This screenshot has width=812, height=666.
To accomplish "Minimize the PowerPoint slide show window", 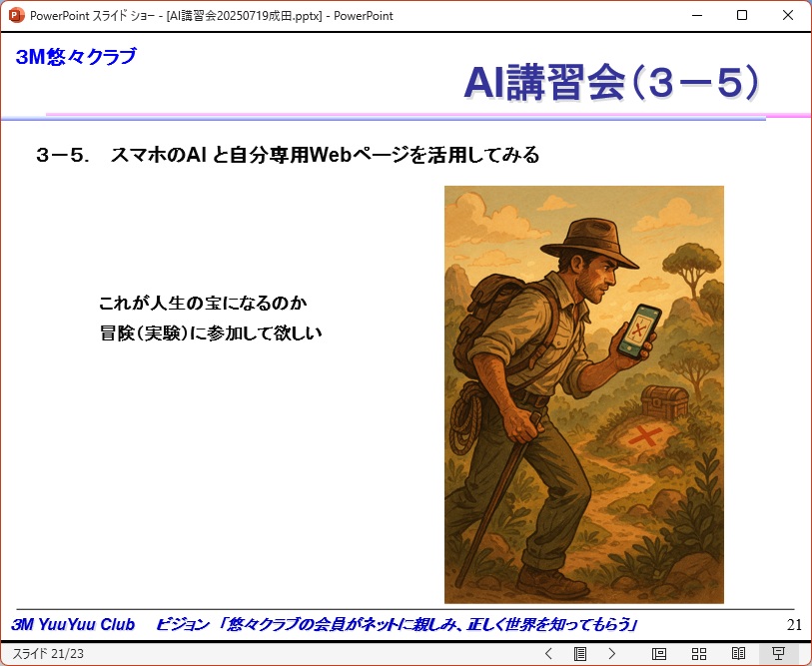I will click(696, 16).
